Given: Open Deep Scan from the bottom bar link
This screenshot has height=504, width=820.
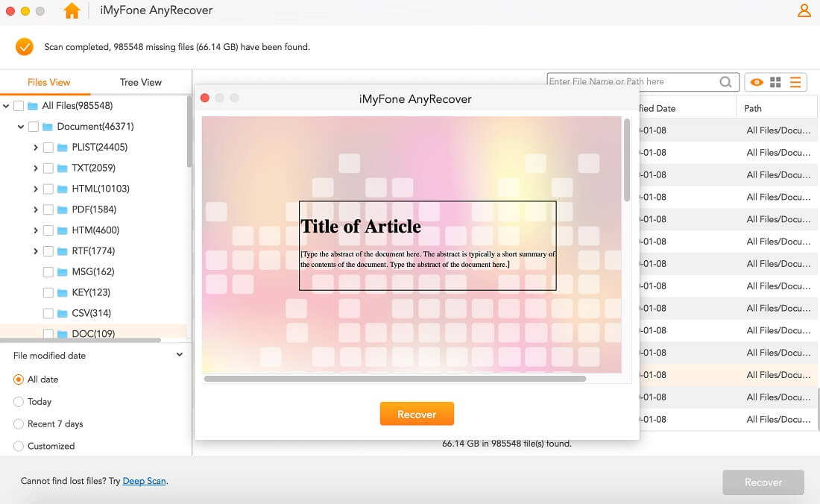Looking at the screenshot, I should [x=144, y=481].
